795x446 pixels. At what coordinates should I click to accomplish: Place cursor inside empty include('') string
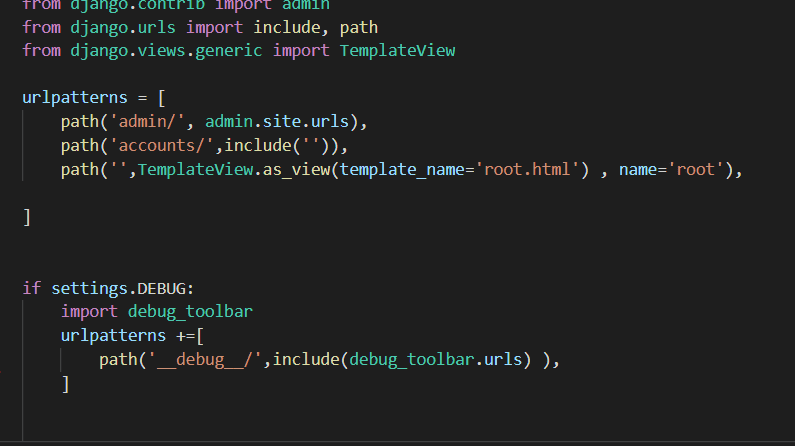311,146
